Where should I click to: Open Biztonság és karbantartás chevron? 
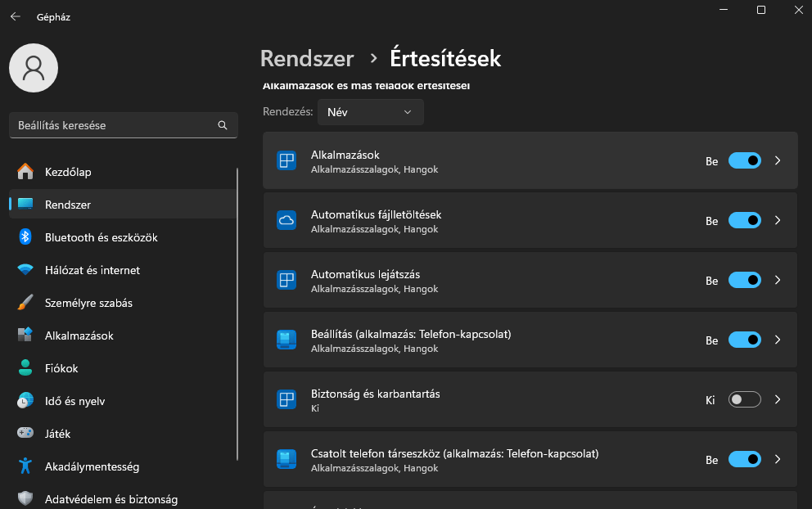click(x=778, y=399)
